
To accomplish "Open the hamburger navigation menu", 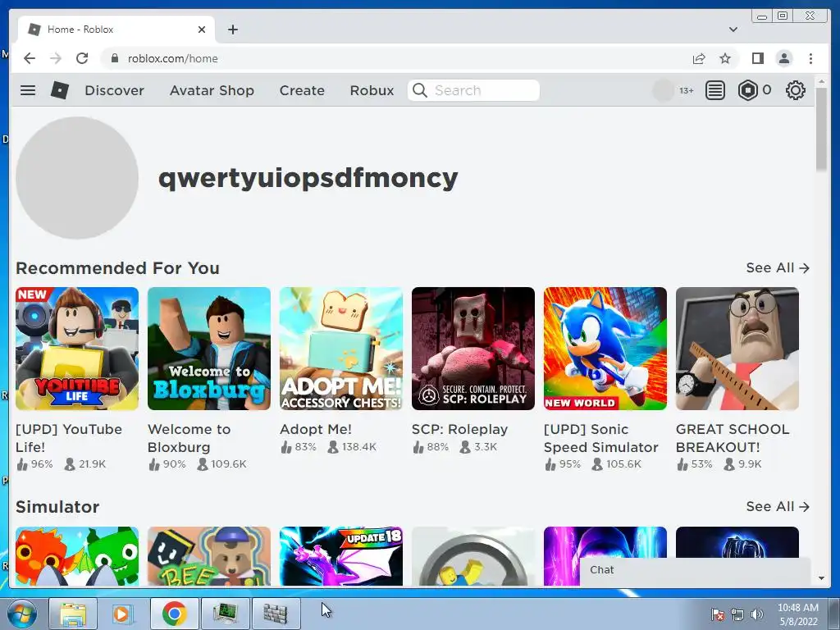I will click(28, 90).
